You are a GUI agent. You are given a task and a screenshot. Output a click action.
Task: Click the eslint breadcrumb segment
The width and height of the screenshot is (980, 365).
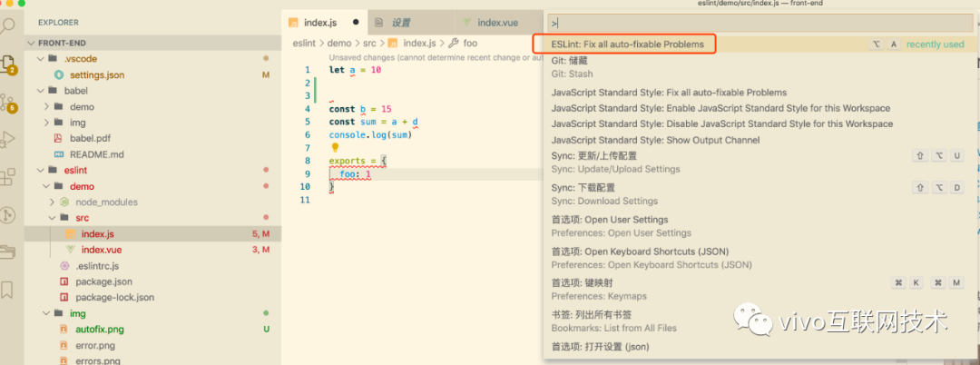(305, 43)
